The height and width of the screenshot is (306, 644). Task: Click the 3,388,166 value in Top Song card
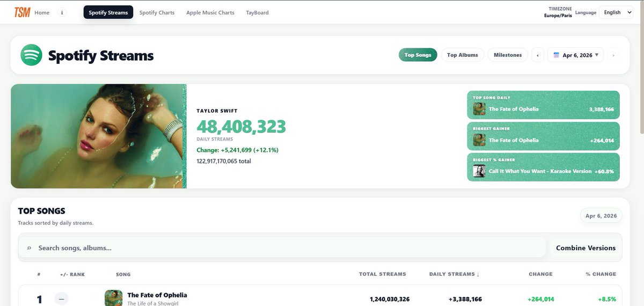coord(602,110)
